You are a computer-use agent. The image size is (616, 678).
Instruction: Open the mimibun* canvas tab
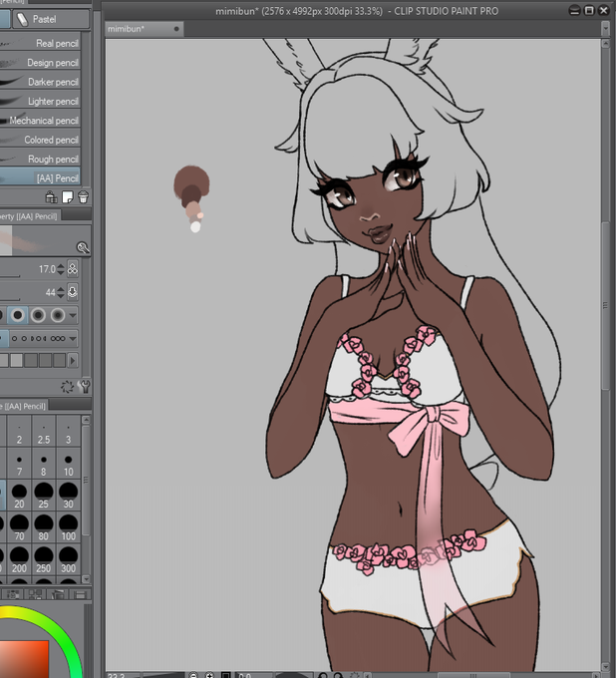(145, 29)
